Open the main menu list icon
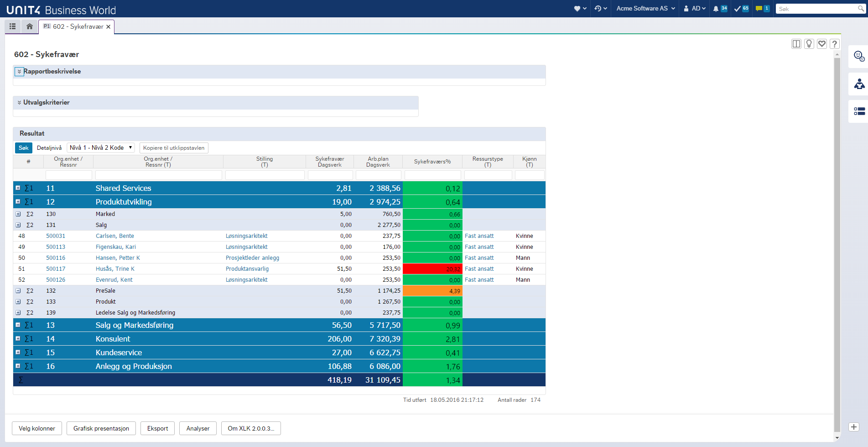868x447 pixels. coord(13,26)
